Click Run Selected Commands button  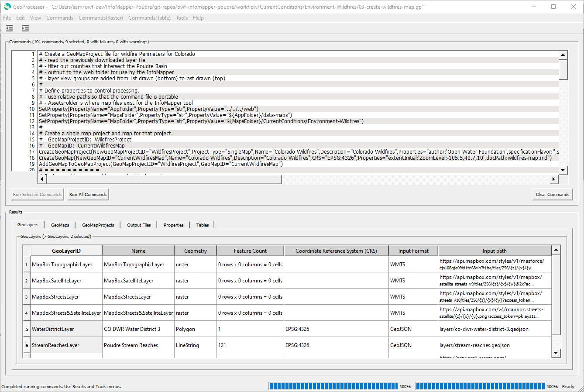coord(38,194)
